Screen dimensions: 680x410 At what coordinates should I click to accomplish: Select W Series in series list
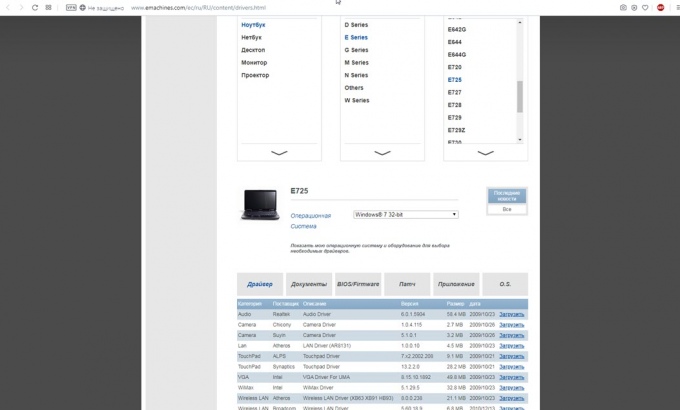click(357, 100)
